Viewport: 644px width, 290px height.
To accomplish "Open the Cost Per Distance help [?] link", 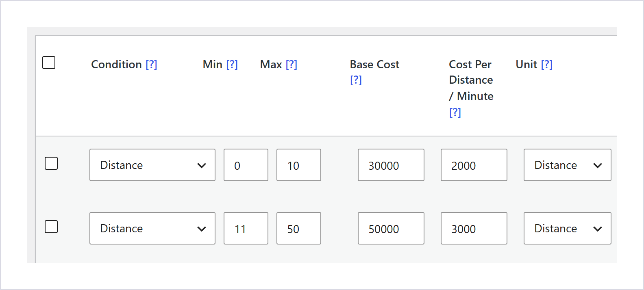I will pos(455,113).
